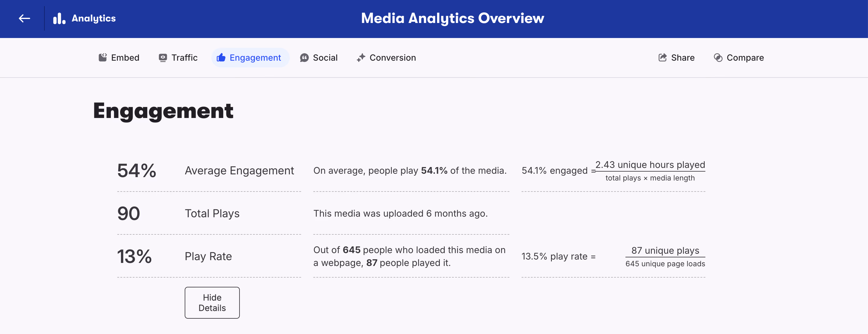Click the Conversion sparkle icon
Image resolution: width=868 pixels, height=334 pixels.
click(x=361, y=58)
